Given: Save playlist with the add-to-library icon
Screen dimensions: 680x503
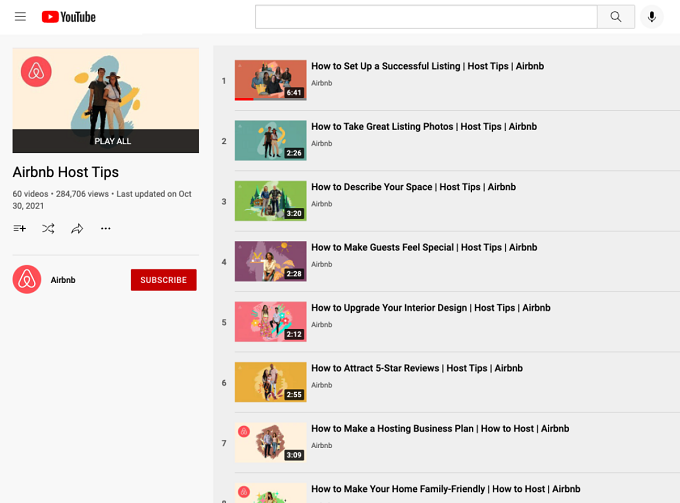Looking at the screenshot, I should click(x=20, y=228).
